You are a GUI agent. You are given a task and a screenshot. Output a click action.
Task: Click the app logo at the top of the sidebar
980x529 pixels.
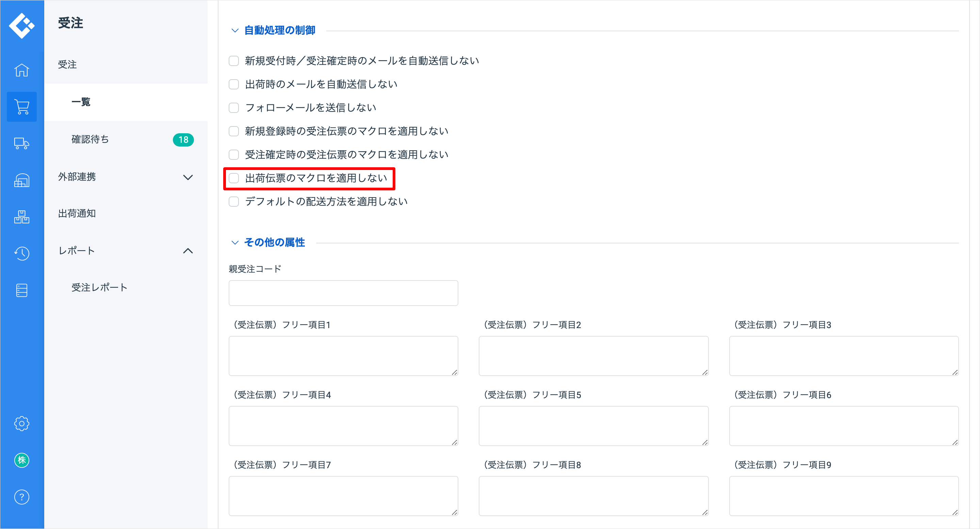(22, 25)
